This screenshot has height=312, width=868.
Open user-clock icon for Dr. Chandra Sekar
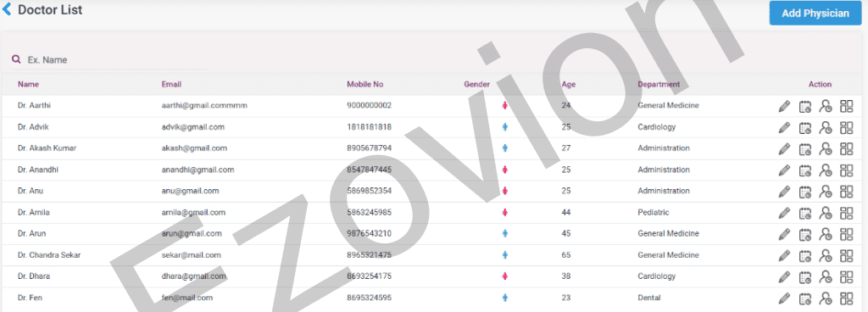[826, 256]
